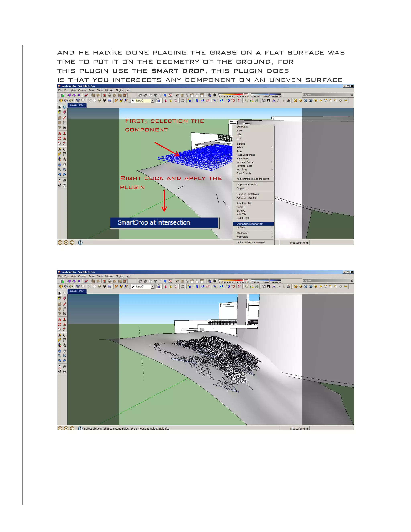
Task: Toggle X-ray face style in the upper toolbar
Action: tap(78, 100)
